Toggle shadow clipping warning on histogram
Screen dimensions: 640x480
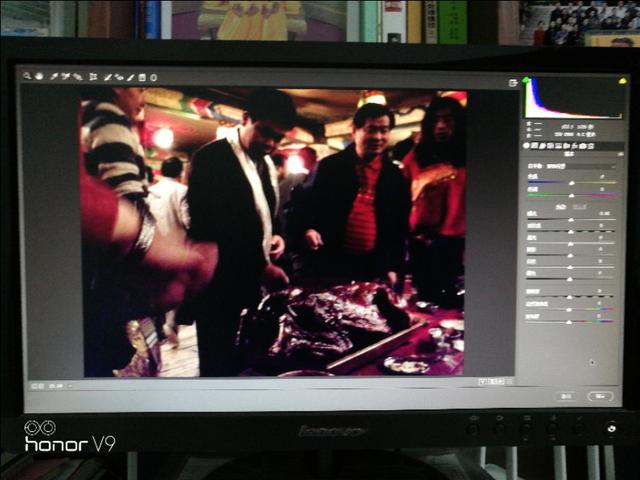point(526,80)
